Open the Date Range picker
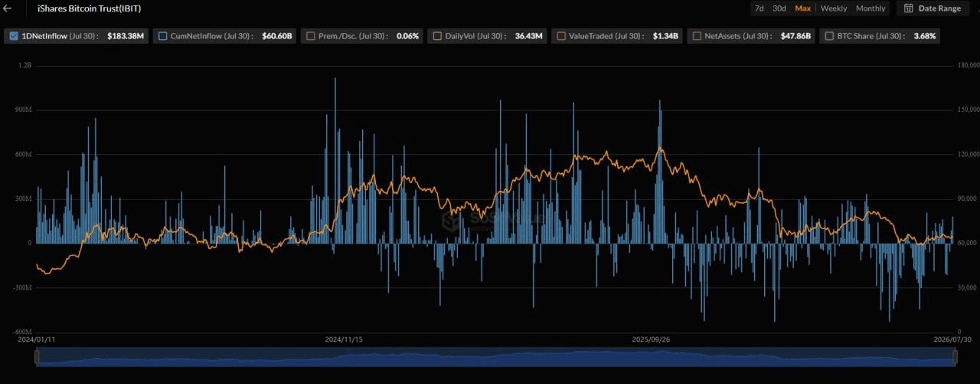980x384 pixels. click(933, 8)
